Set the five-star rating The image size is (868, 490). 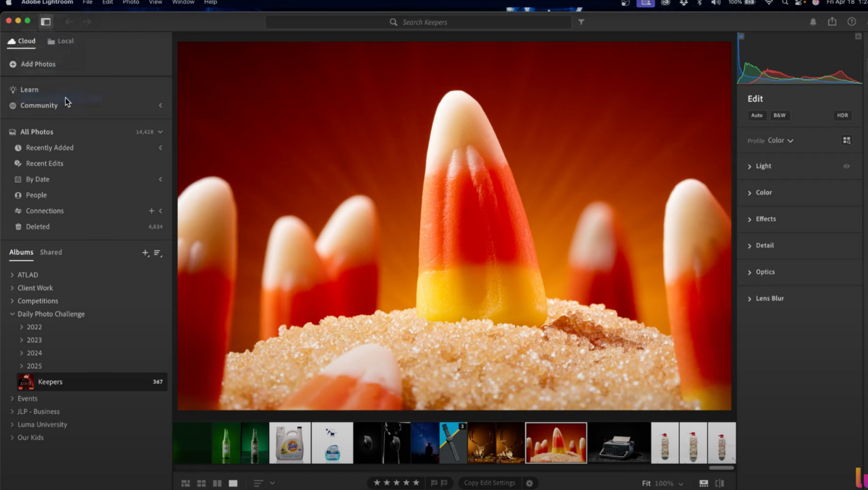416,483
